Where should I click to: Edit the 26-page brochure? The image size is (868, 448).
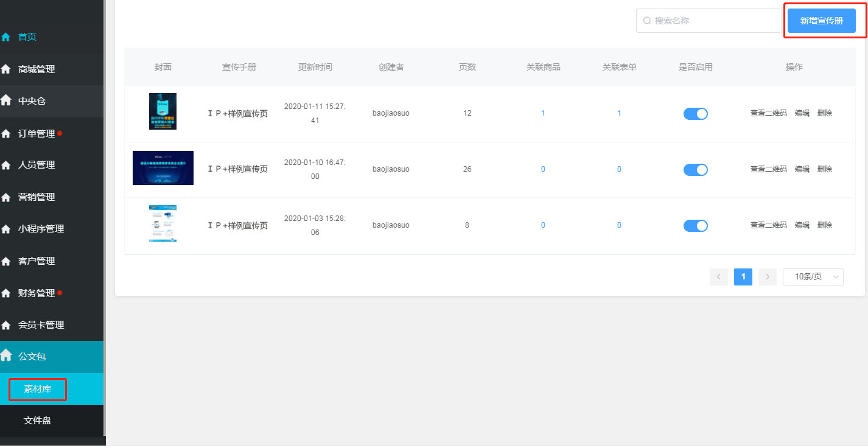[802, 169]
